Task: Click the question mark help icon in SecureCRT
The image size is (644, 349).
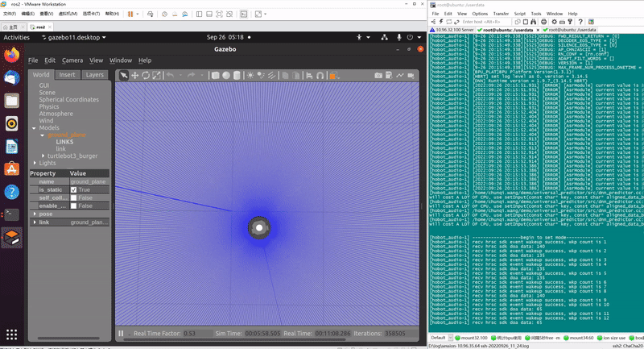Action: [580, 22]
